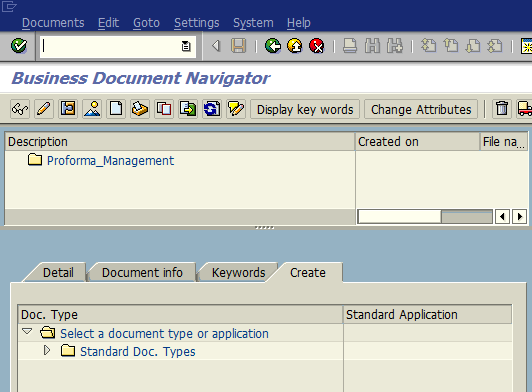Switch to the Keywords tab

click(239, 273)
